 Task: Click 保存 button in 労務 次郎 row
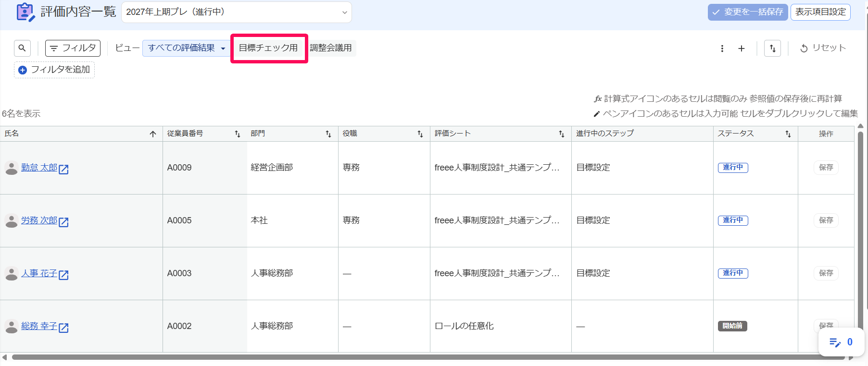pyautogui.click(x=826, y=220)
